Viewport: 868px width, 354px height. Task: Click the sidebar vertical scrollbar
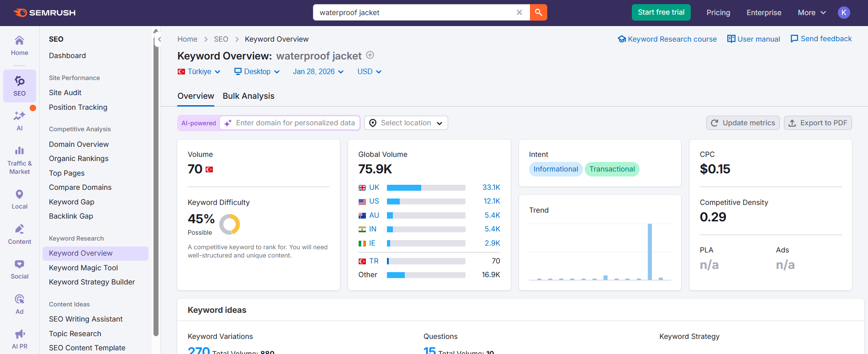point(156,188)
